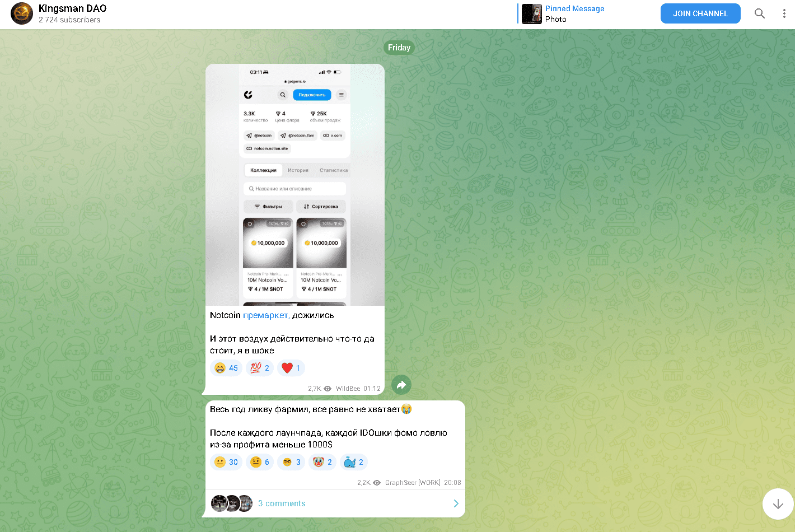795x532 pixels.
Task: Toggle the clown face reaction with 2
Action: tap(322, 462)
